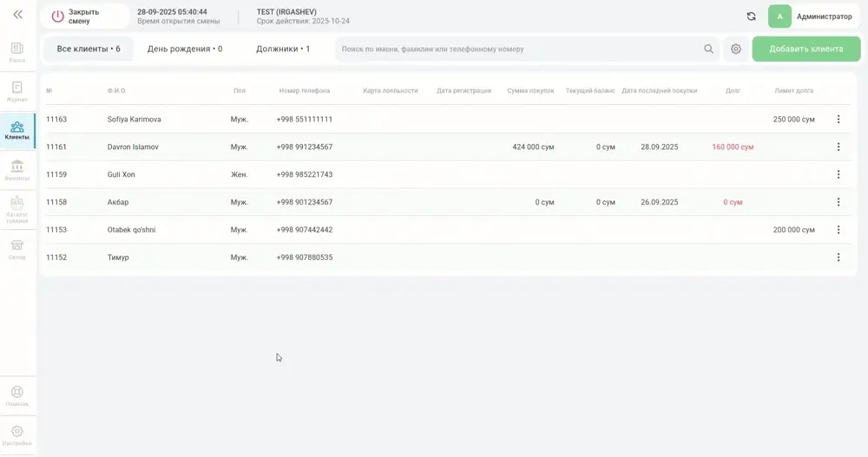Collapse the sidebar with double chevron icon
Screen dimensions: 868x457
[x=17, y=15]
